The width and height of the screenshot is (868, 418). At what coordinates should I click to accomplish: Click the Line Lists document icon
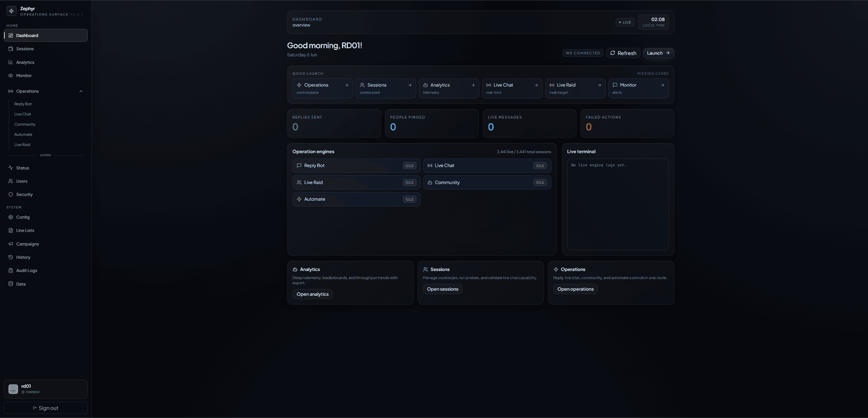coord(11,230)
